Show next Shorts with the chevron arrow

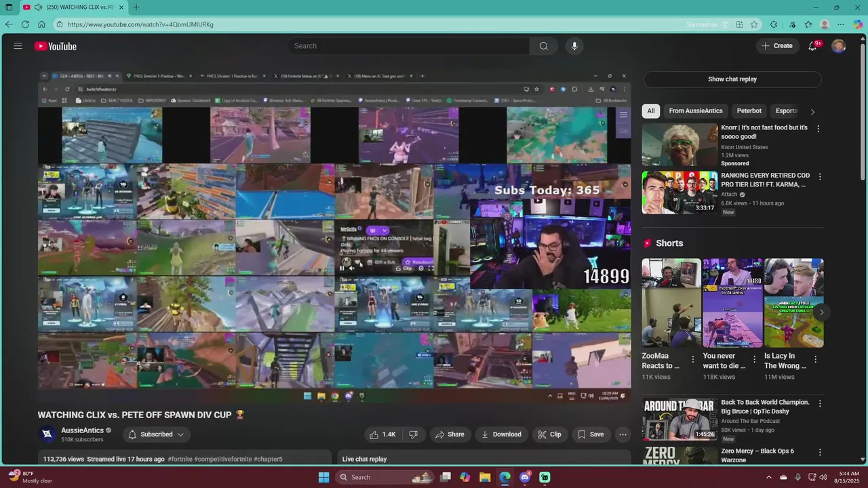tap(821, 312)
